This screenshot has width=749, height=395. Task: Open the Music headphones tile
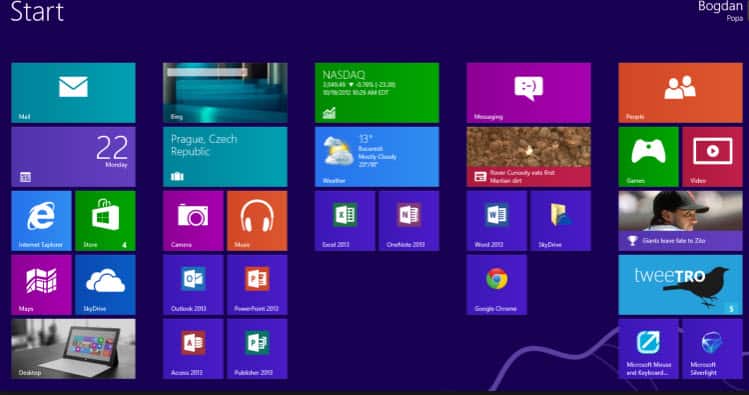click(257, 221)
